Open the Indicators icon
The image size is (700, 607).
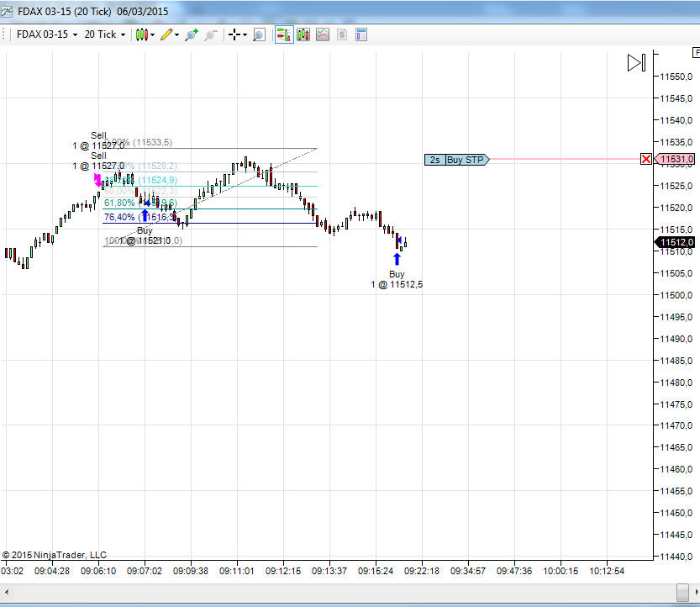[323, 34]
